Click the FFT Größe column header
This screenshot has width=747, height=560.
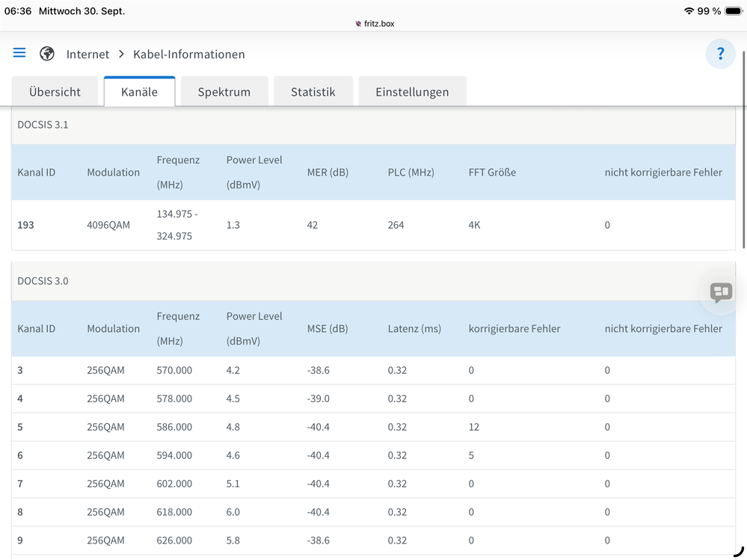pos(492,173)
